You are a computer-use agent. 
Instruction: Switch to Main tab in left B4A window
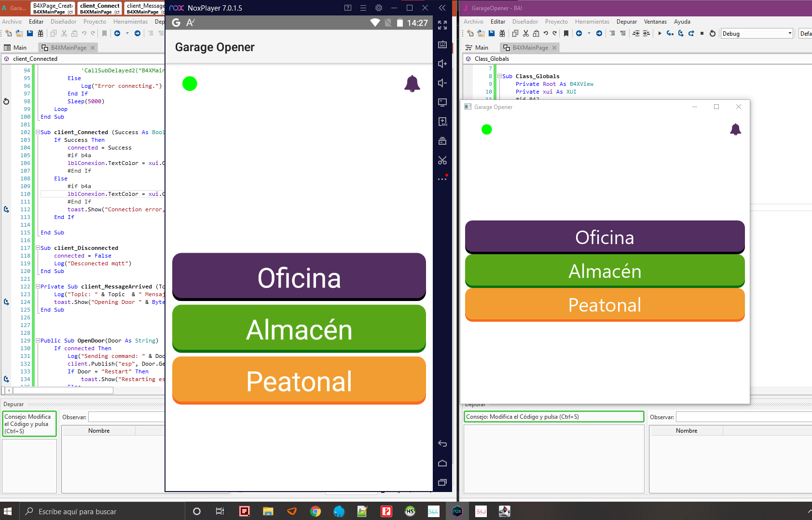(x=15, y=47)
